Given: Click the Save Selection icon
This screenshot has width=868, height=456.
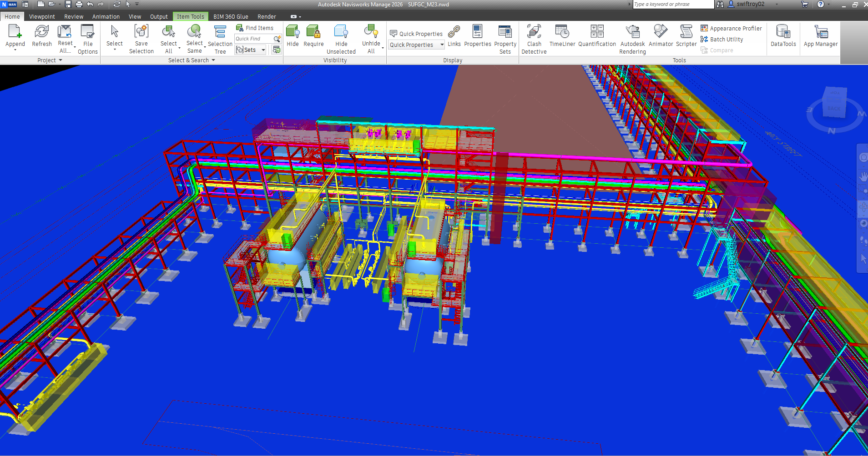Looking at the screenshot, I should [141, 39].
